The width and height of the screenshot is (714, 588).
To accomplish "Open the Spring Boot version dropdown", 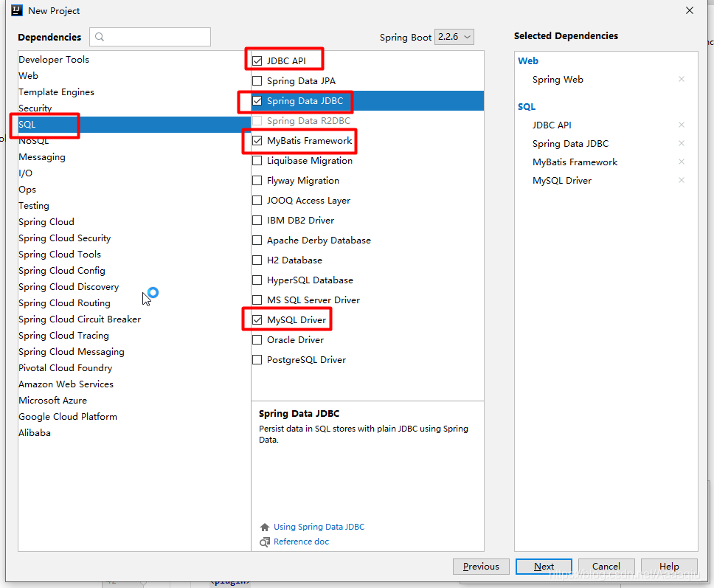I will [454, 37].
